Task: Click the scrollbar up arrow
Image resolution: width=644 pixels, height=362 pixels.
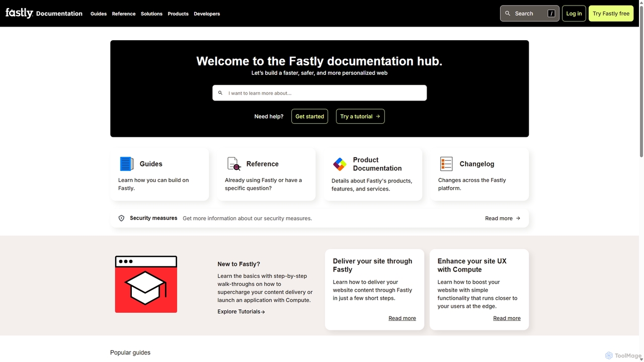Action: 641,3
